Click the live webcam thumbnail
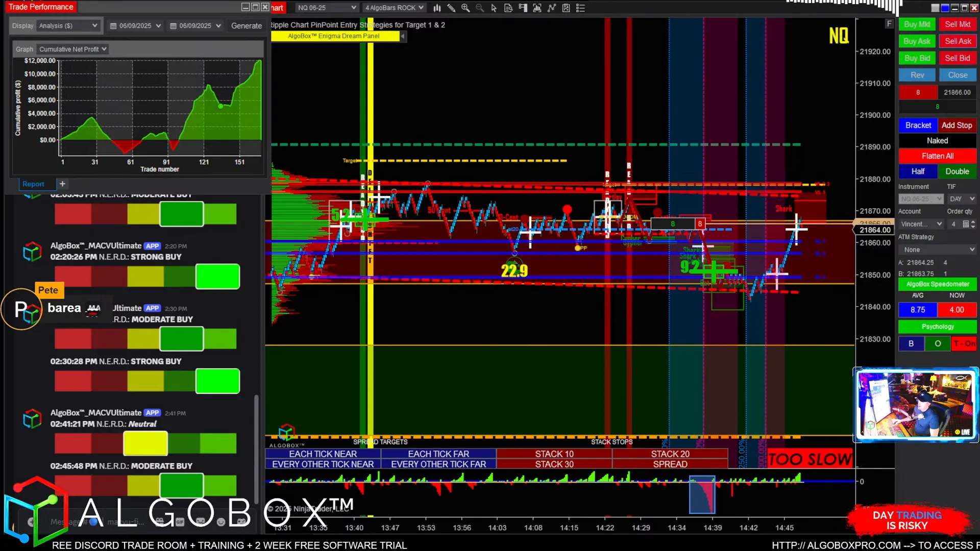The image size is (980, 551). point(916,404)
